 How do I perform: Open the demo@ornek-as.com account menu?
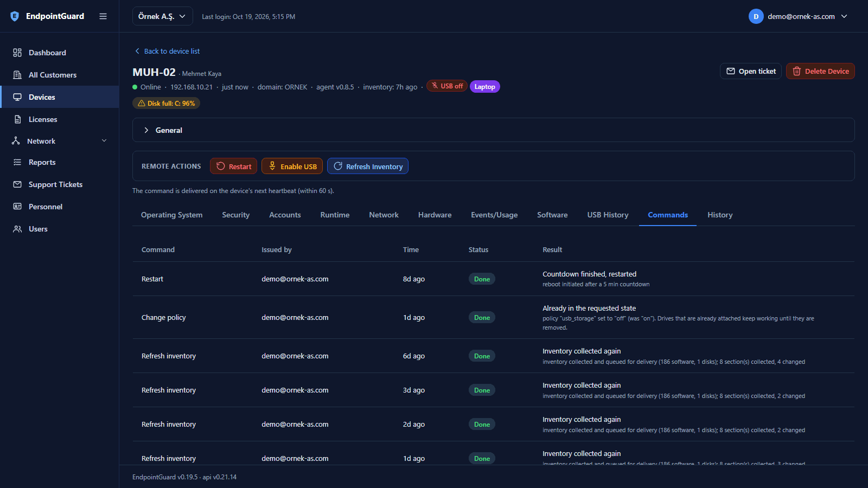[x=799, y=16]
